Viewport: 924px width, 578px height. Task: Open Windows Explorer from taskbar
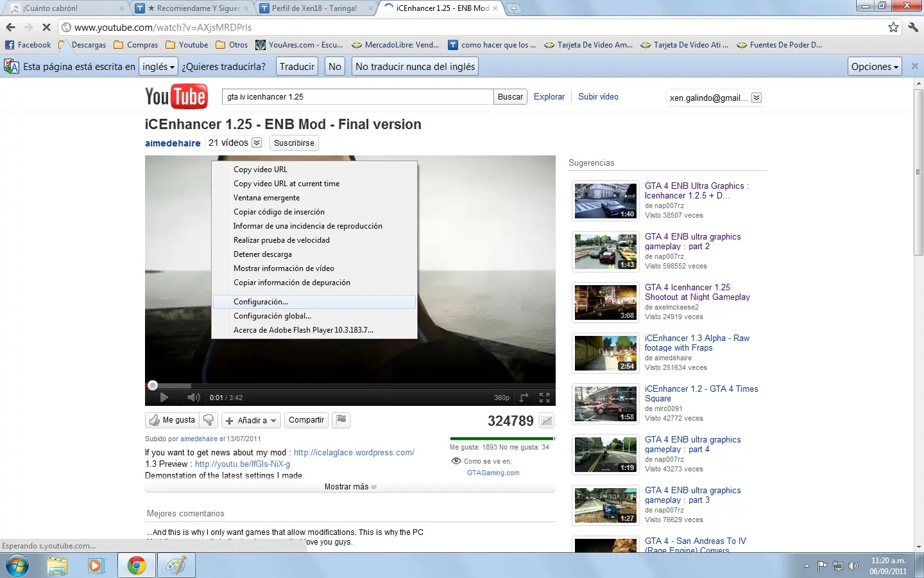[x=57, y=566]
